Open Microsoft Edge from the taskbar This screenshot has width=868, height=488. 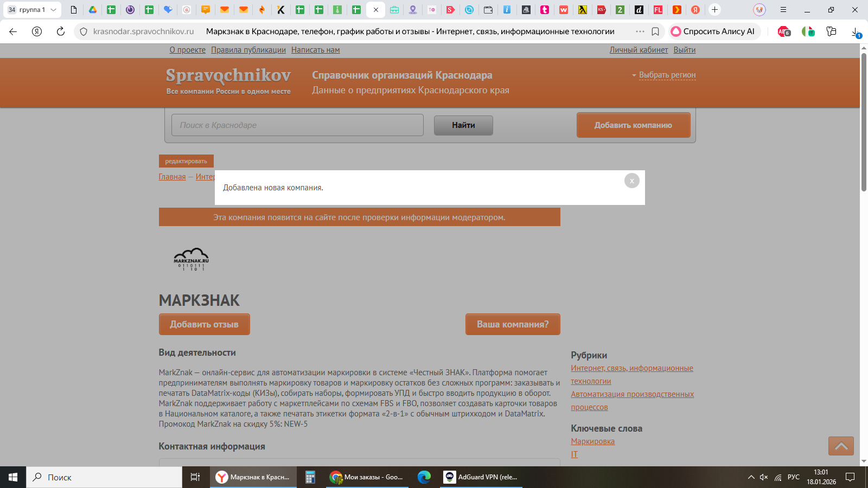(x=424, y=477)
